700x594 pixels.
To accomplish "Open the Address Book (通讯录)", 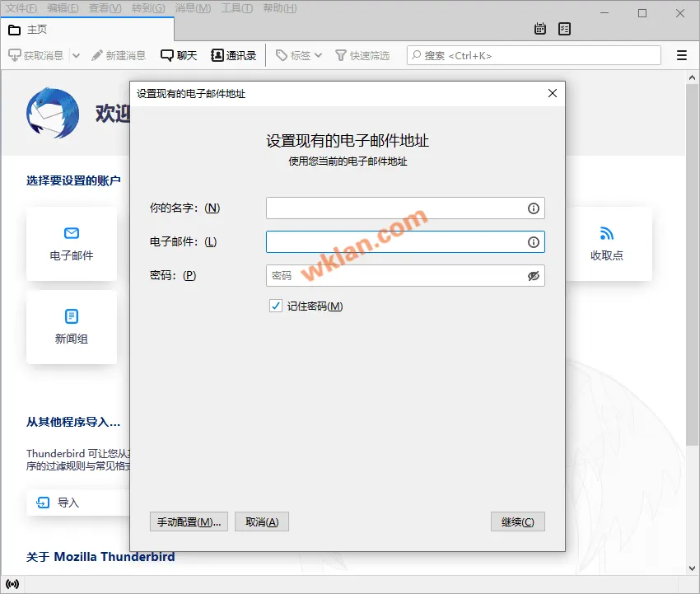I will point(234,55).
